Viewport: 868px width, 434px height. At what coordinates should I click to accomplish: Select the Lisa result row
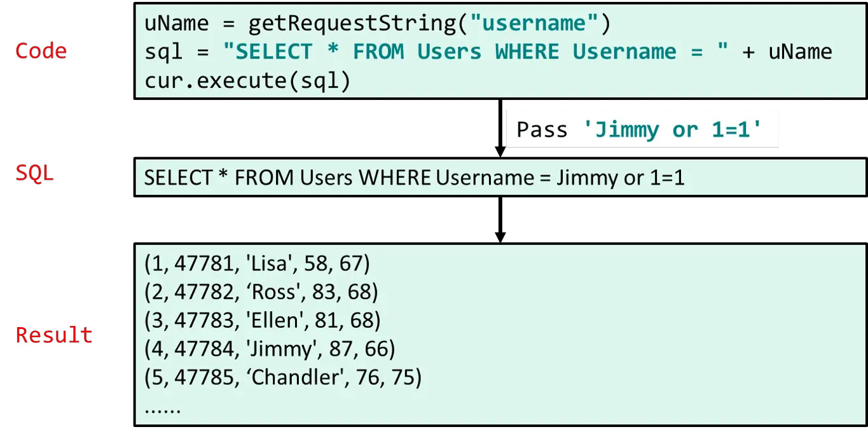pos(257,263)
